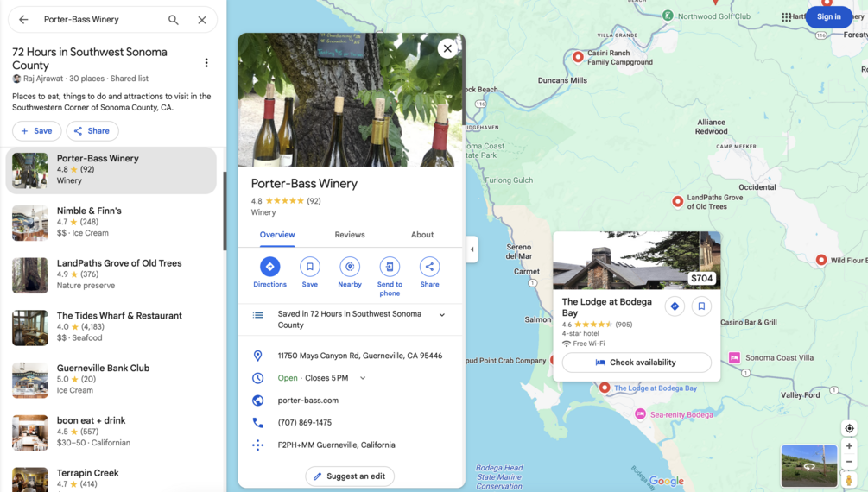Click the Wild Flour map pin
Image resolution: width=868 pixels, height=492 pixels.
point(821,260)
